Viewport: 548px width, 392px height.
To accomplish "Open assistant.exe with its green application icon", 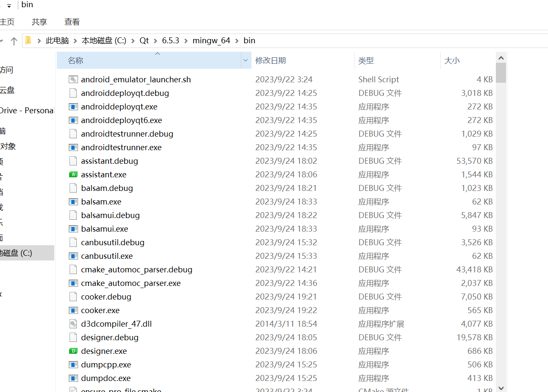I will pyautogui.click(x=73, y=174).
